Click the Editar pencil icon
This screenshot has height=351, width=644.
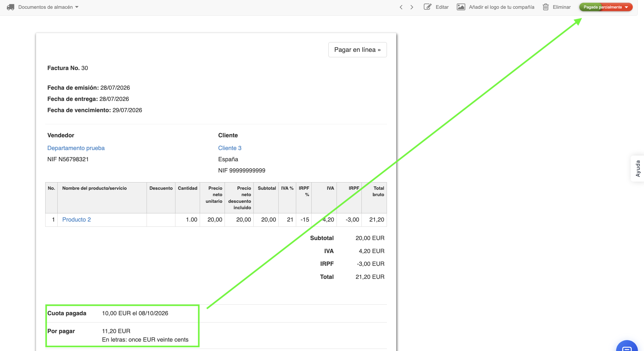(427, 7)
